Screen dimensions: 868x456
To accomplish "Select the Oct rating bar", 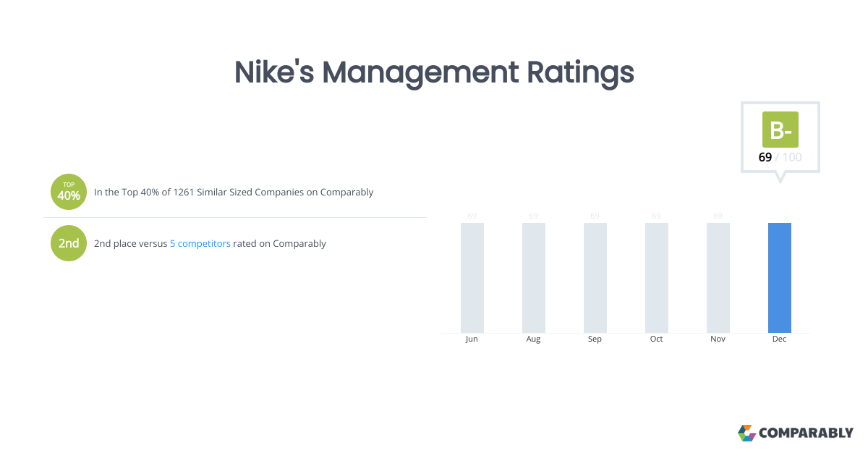I will tap(657, 277).
